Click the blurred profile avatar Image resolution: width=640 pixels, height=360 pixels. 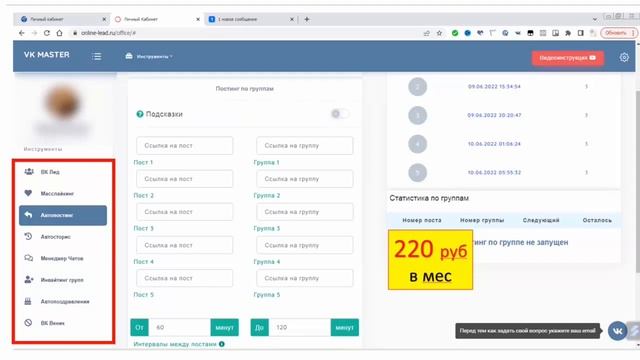(62, 102)
